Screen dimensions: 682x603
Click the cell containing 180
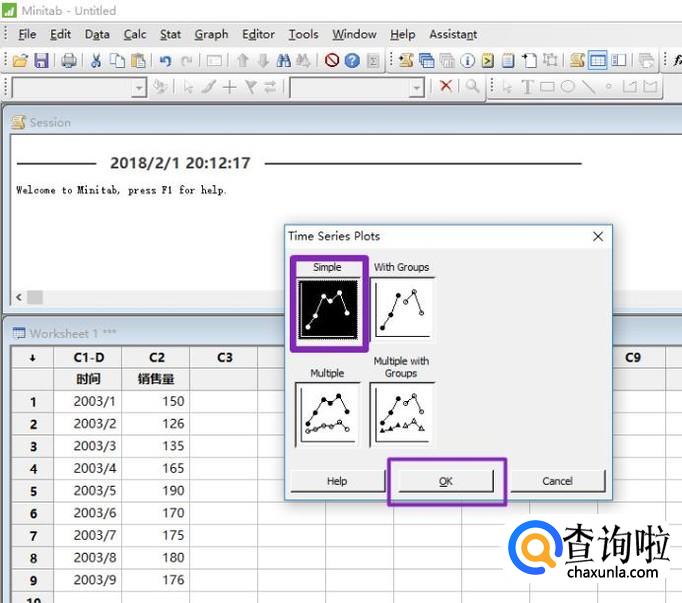tap(157, 557)
